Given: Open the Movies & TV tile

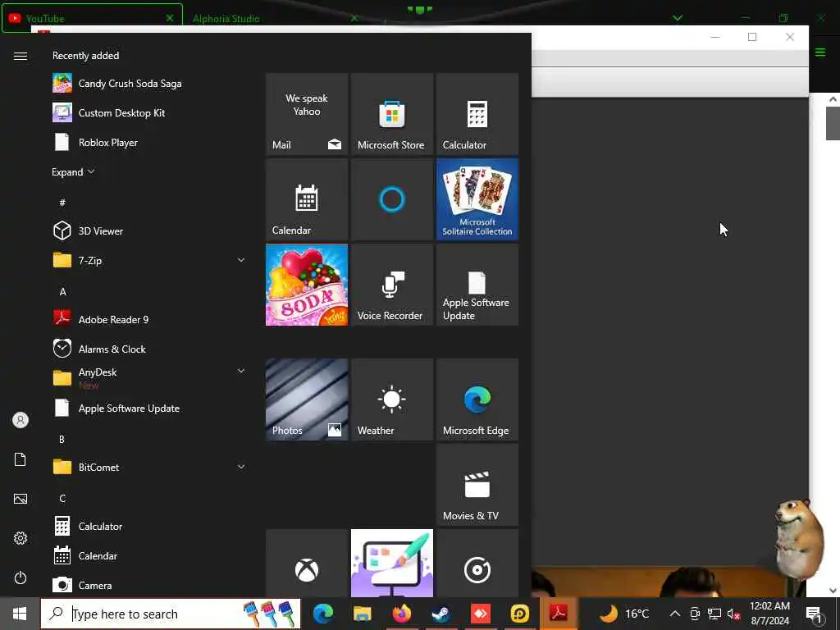Looking at the screenshot, I should pyautogui.click(x=477, y=485).
